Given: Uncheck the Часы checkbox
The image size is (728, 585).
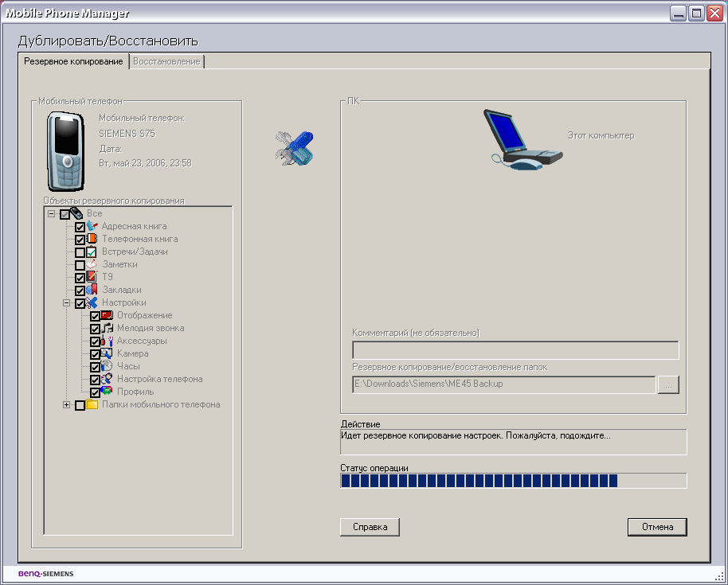Looking at the screenshot, I should tap(95, 367).
